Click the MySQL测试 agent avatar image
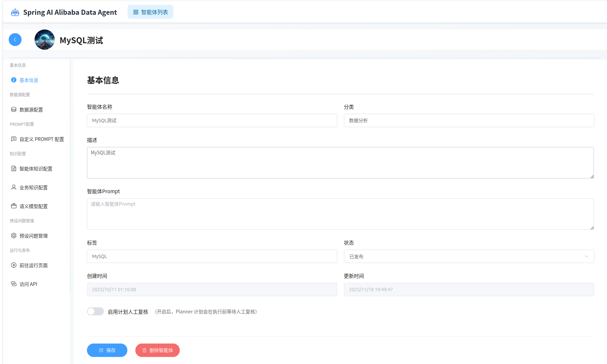This screenshot has width=607, height=364. [x=45, y=40]
